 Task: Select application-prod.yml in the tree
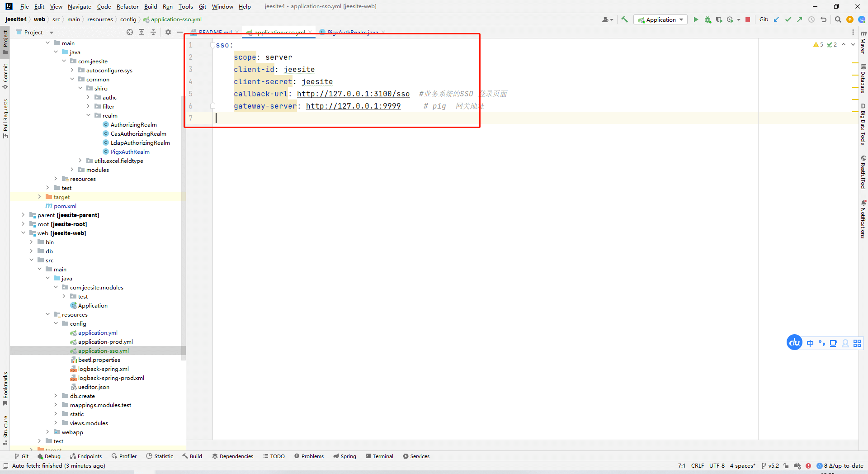coord(105,341)
